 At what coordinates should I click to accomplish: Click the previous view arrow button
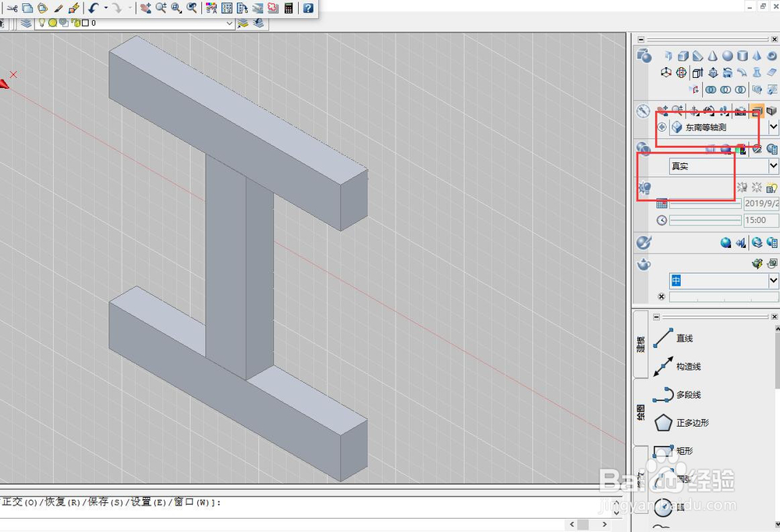pos(662,127)
